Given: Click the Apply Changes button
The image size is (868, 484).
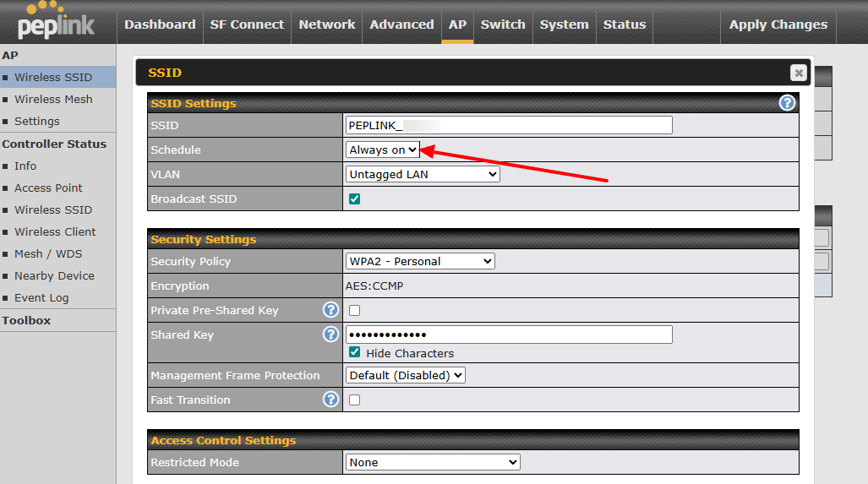Looking at the screenshot, I should point(778,24).
